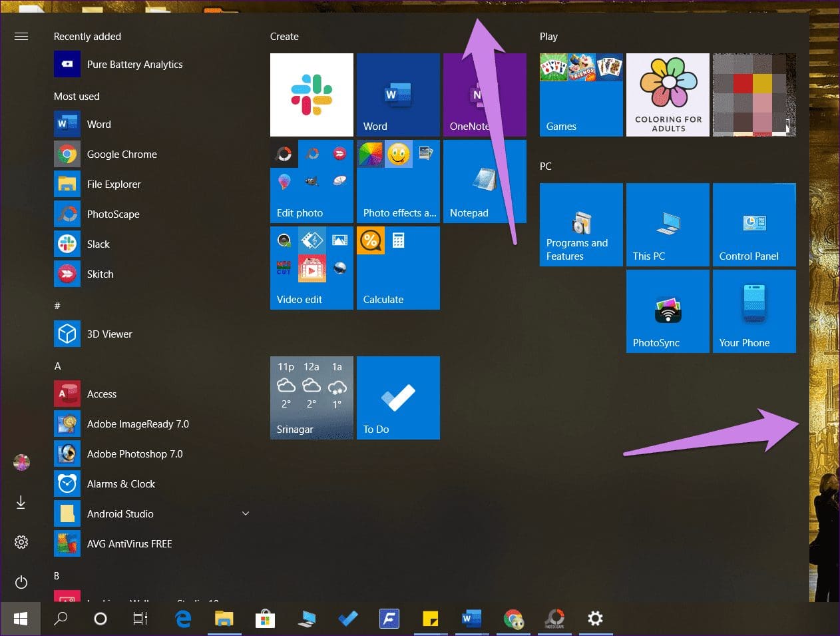Open Adobe ImageReady 7.0
Viewport: 840px width, 636px height.
point(152,424)
